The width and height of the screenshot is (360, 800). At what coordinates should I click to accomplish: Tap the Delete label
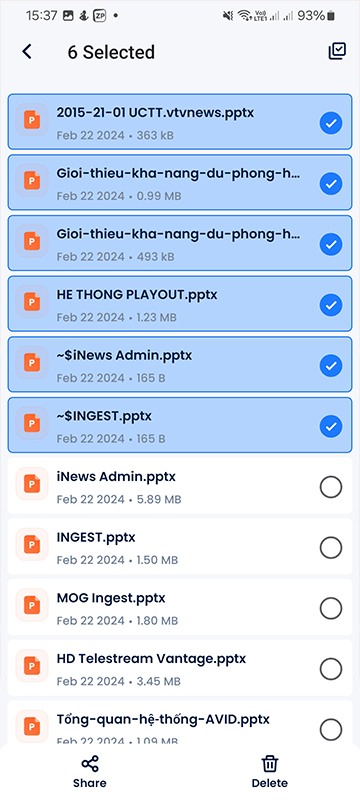[269, 783]
